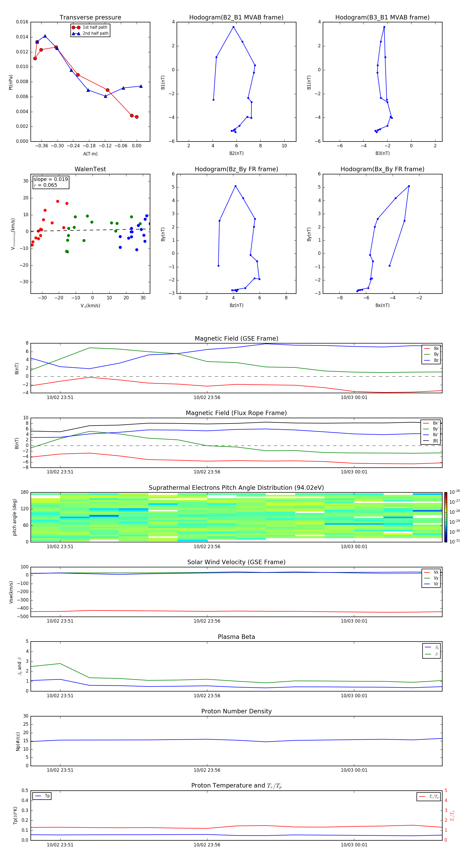Click the 'Magnetic Field (Flux Rope Frame)' title
The width and height of the screenshot is (473, 868).
tap(236, 413)
